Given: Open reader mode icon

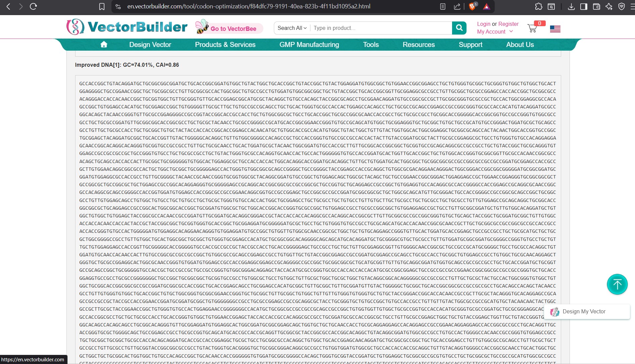Looking at the screenshot, I should 443,6.
